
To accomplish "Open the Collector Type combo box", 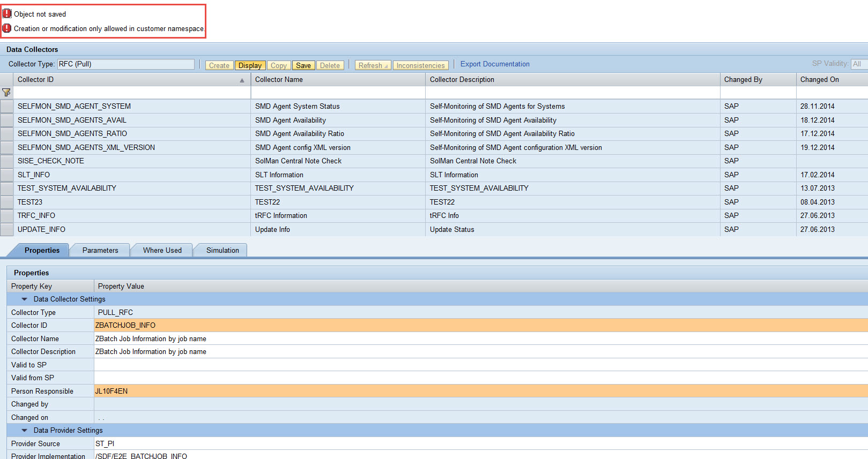I will pyautogui.click(x=126, y=64).
